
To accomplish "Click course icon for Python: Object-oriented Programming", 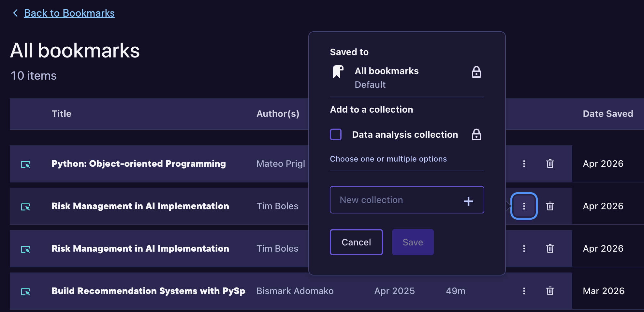I will coord(25,164).
